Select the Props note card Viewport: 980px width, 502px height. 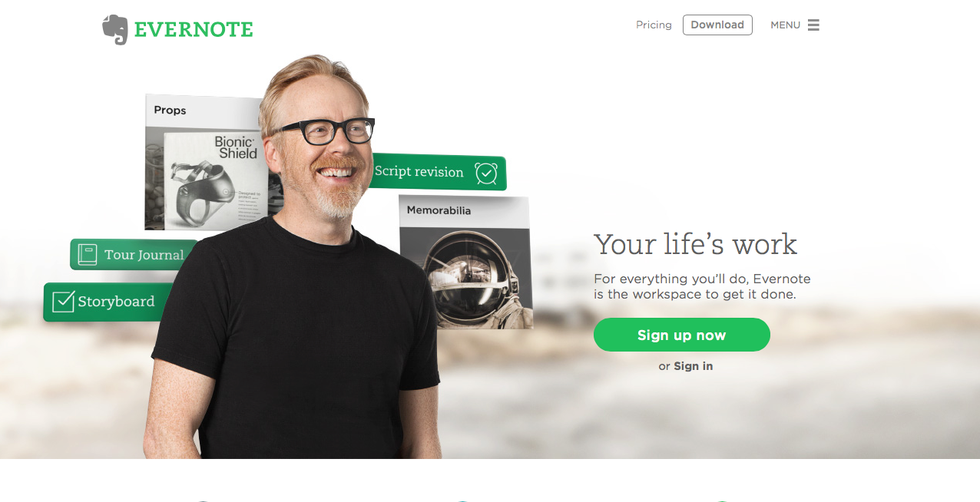(x=206, y=162)
